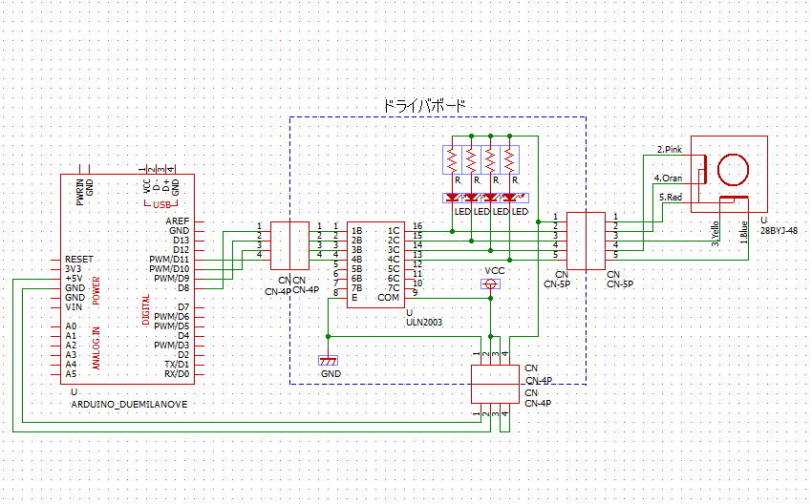Image resolution: width=812 pixels, height=504 pixels.
Task: Select the ULN2003 driver IC body
Action: (374, 263)
